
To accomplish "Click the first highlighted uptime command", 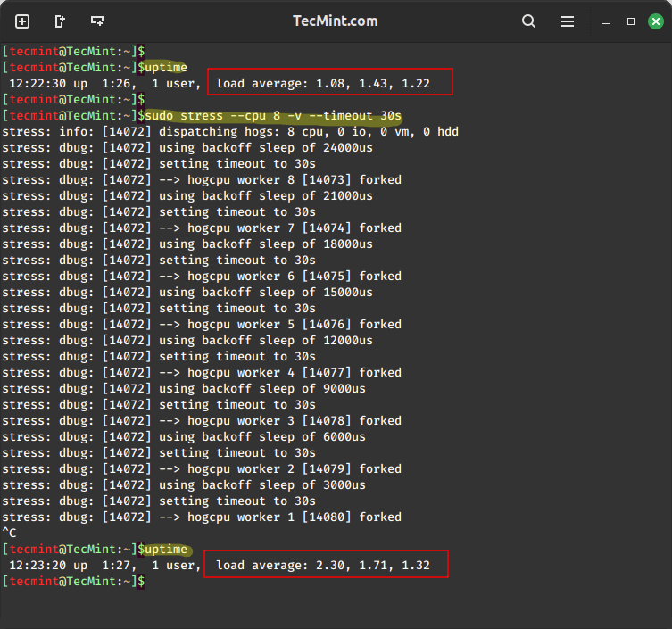I will pos(166,67).
